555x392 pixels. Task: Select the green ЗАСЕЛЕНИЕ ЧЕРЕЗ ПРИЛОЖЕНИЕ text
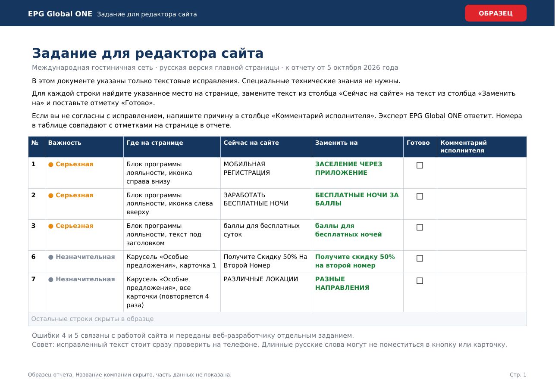[x=348, y=168]
